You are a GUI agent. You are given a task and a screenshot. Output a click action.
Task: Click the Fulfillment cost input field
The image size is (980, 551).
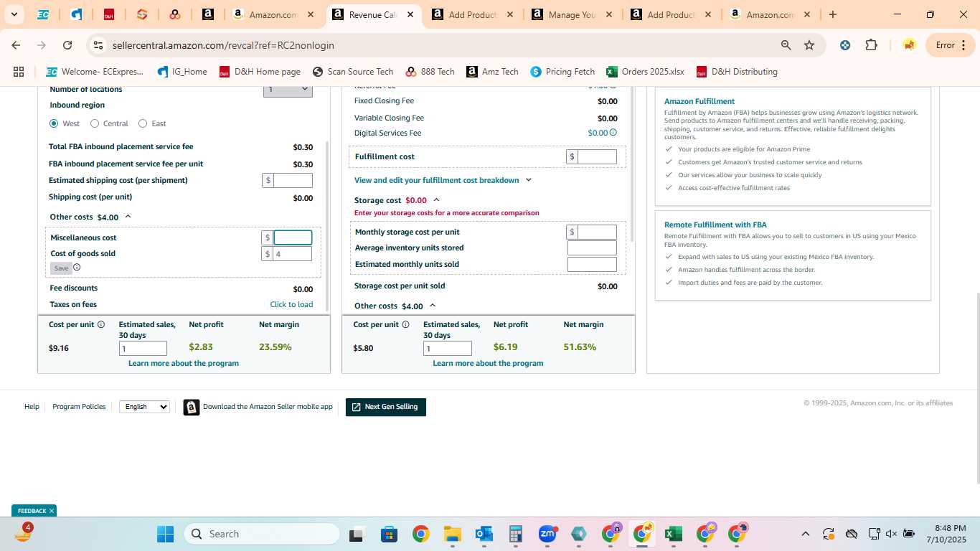coord(597,156)
